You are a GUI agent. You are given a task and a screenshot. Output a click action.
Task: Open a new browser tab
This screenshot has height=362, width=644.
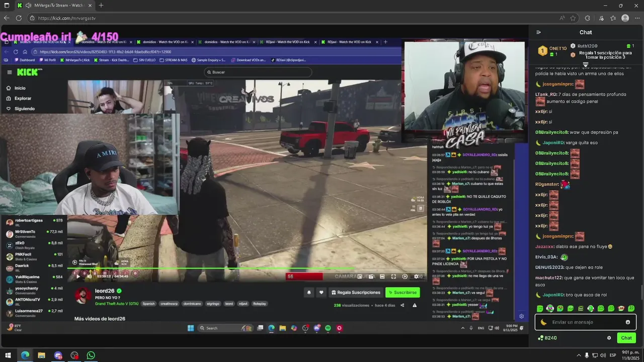coord(101,6)
